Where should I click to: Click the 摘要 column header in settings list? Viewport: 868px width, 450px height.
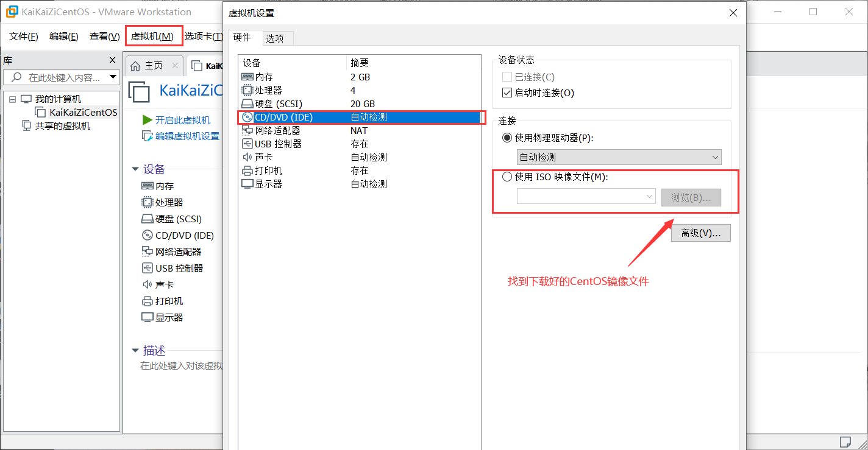point(414,63)
